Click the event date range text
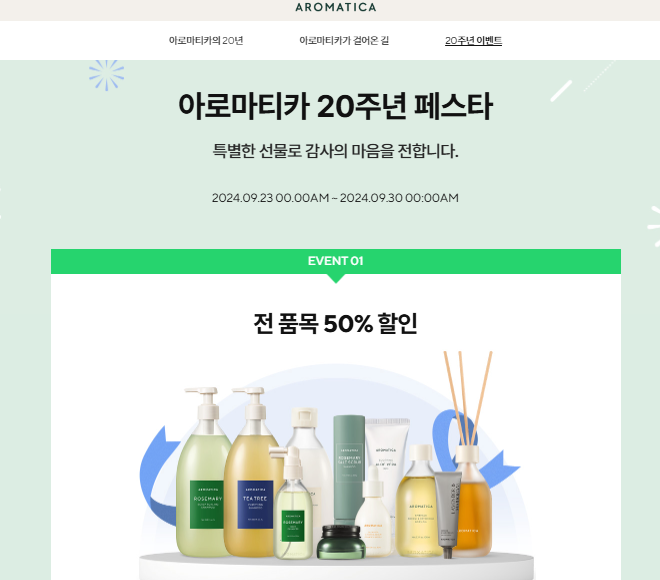660x580 pixels. tap(335, 198)
